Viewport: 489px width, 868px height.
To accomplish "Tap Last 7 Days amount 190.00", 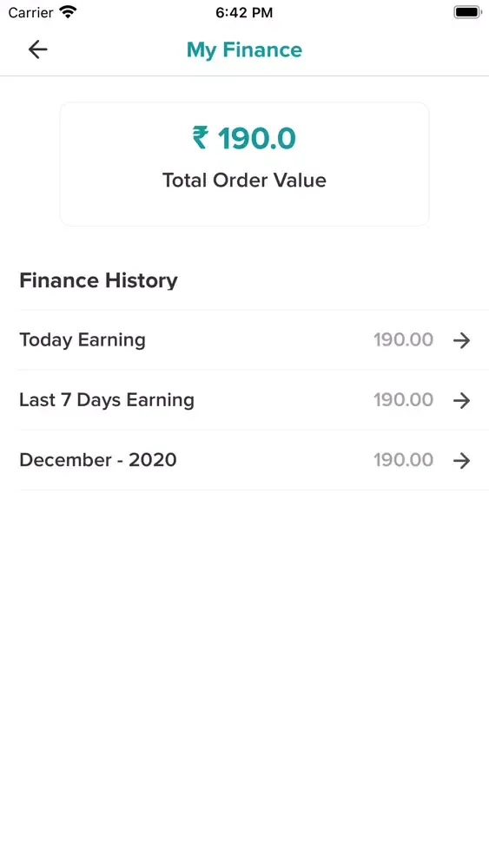I will 403,399.
